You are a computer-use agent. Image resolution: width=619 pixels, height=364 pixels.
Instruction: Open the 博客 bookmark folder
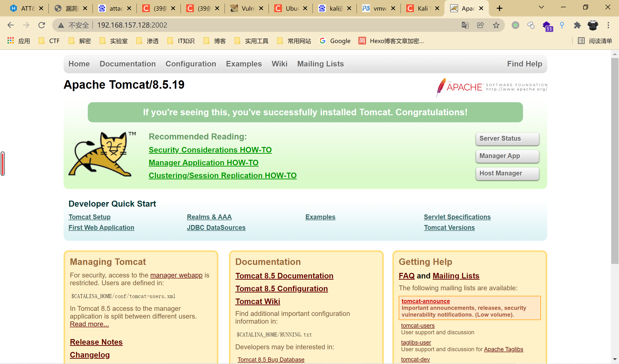(x=215, y=41)
